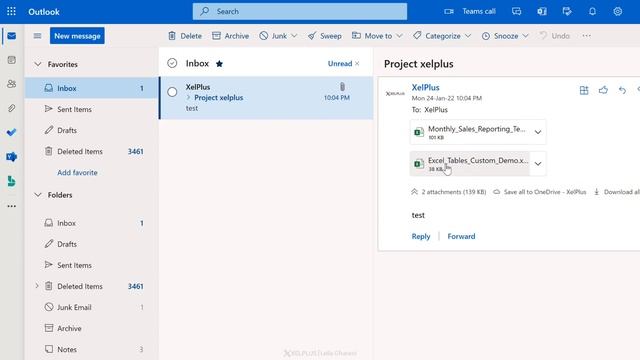
Task: Mark message as Junk
Action: 273,36
